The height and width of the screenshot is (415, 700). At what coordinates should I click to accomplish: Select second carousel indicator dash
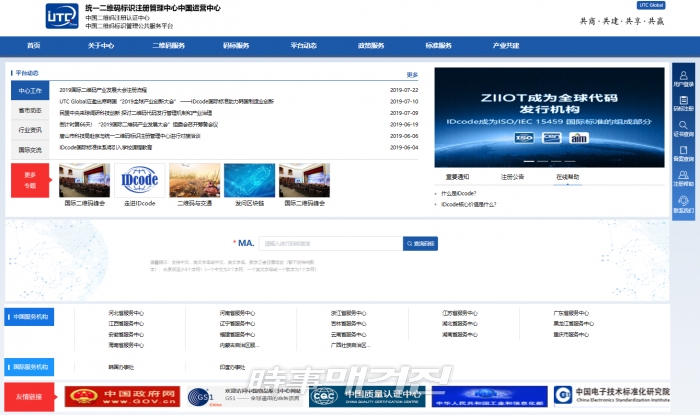(x=542, y=161)
